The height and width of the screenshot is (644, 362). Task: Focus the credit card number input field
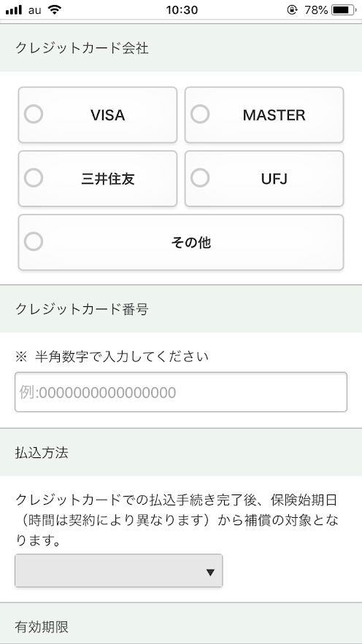tap(181, 392)
